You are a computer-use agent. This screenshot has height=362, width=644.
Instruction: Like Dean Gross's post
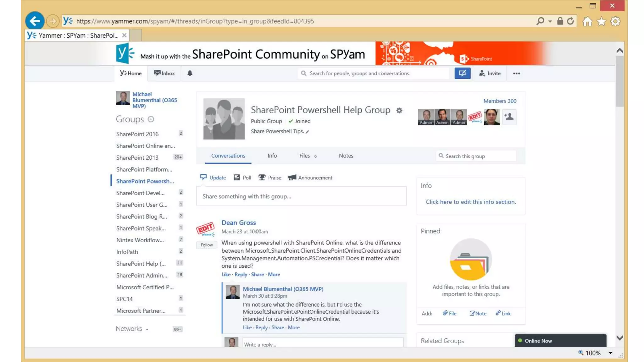coord(226,274)
